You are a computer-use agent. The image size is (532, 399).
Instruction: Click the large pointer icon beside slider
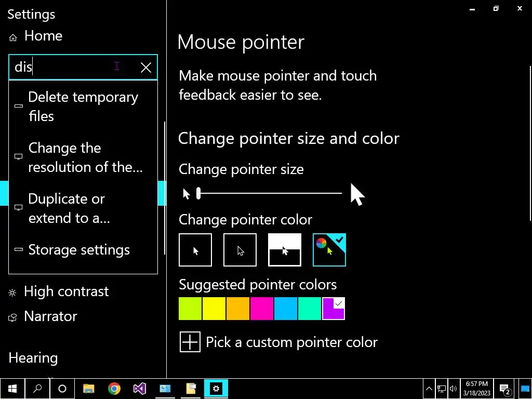coord(357,194)
